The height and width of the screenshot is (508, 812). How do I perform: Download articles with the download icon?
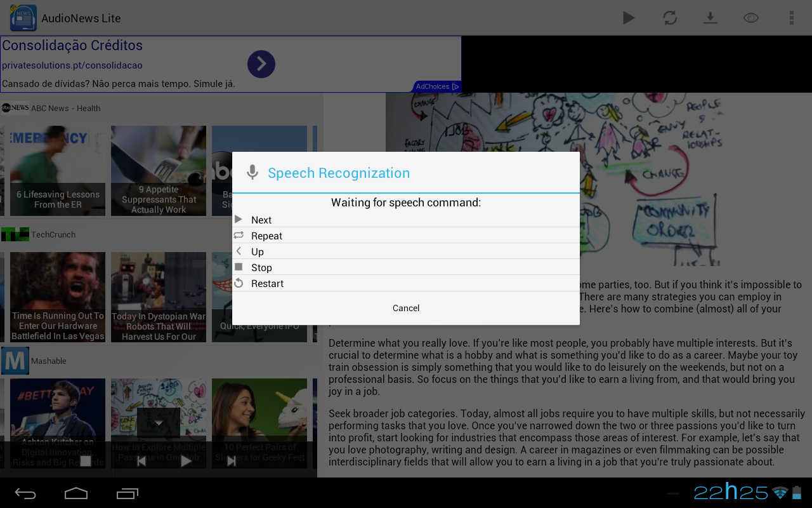coord(710,18)
